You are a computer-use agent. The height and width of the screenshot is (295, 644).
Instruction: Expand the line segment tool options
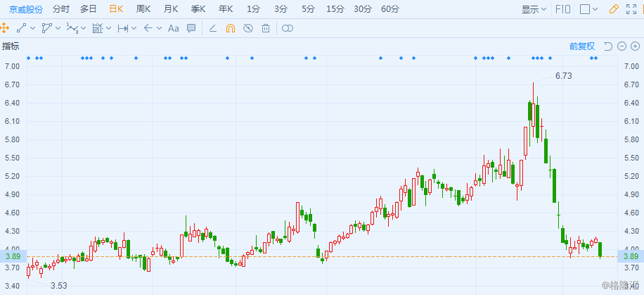tap(33, 28)
